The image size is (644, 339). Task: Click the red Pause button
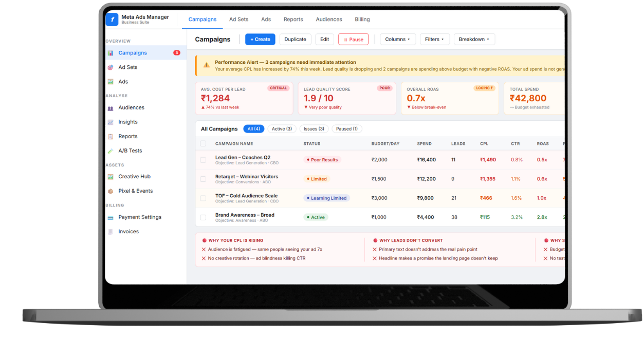pos(354,40)
